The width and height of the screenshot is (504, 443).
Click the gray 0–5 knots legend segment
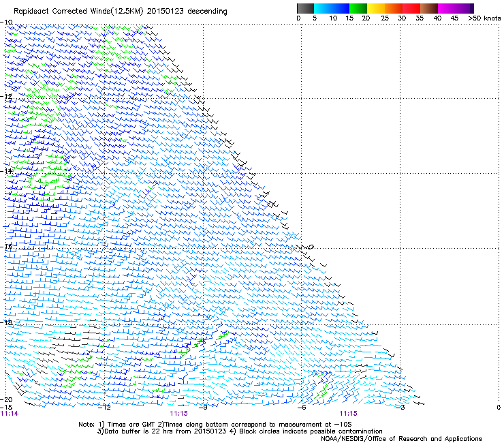(305, 8)
